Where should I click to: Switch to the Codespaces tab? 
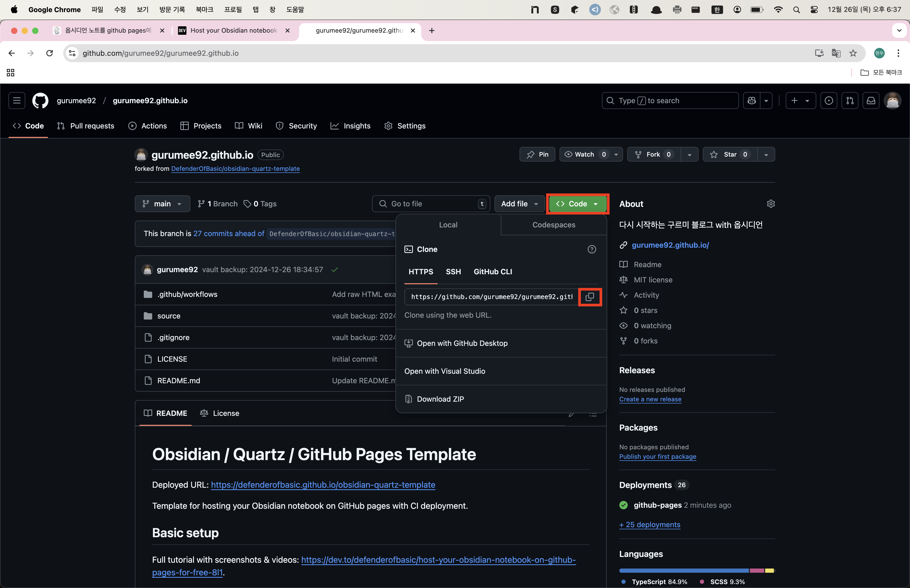(x=553, y=225)
